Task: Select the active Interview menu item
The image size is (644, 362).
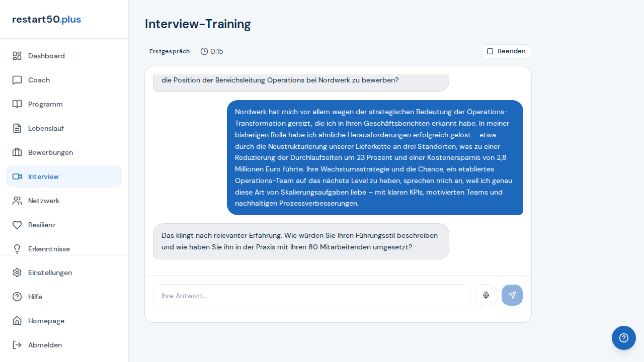Action: pyautogui.click(x=64, y=176)
